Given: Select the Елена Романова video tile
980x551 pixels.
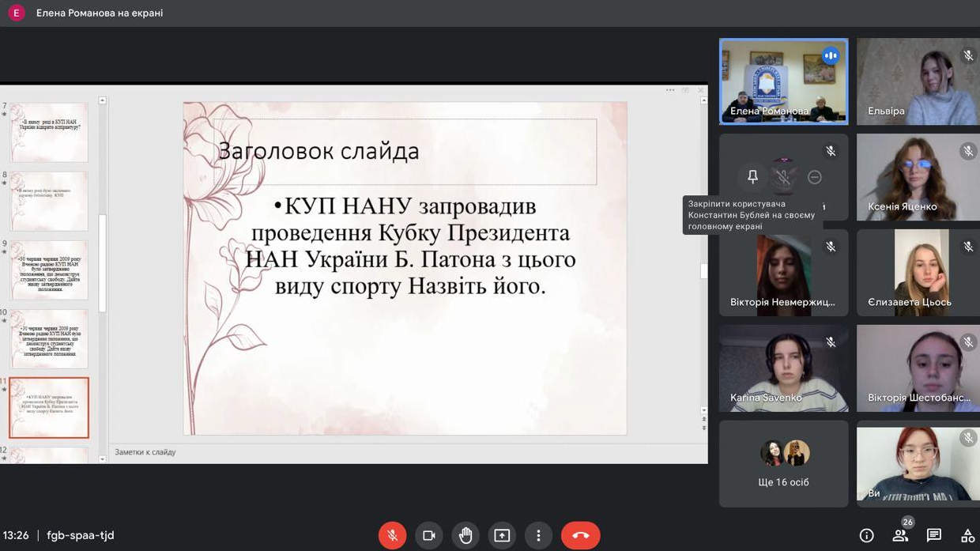Looking at the screenshot, I should coord(783,81).
